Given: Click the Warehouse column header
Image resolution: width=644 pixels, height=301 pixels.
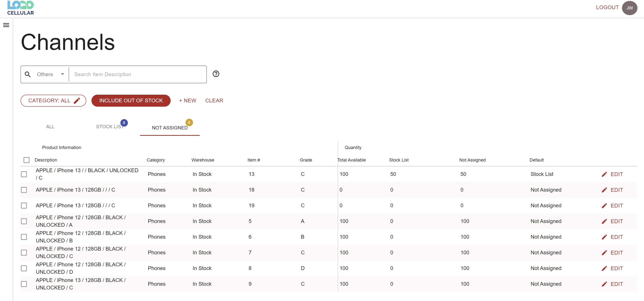Looking at the screenshot, I should (x=203, y=160).
